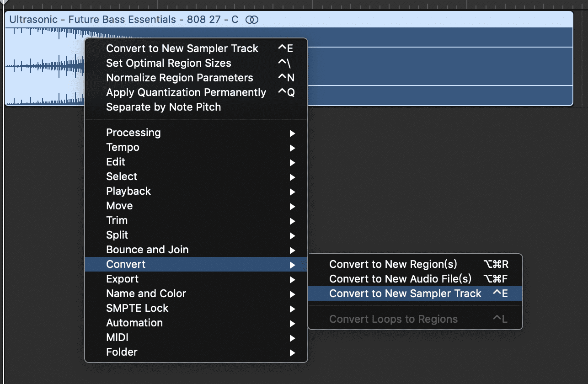Choose Convert to New Region(s)

point(393,264)
